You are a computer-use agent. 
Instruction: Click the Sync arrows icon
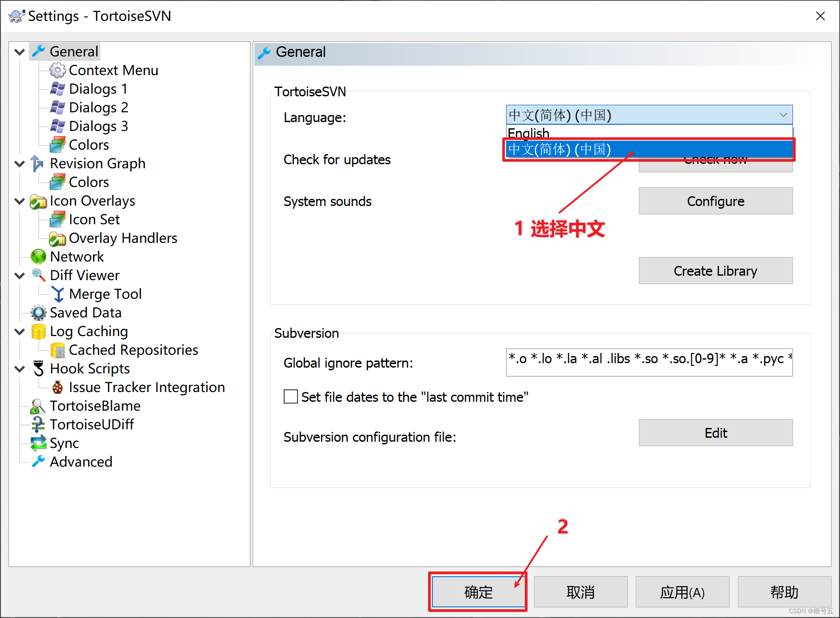pos(39,443)
